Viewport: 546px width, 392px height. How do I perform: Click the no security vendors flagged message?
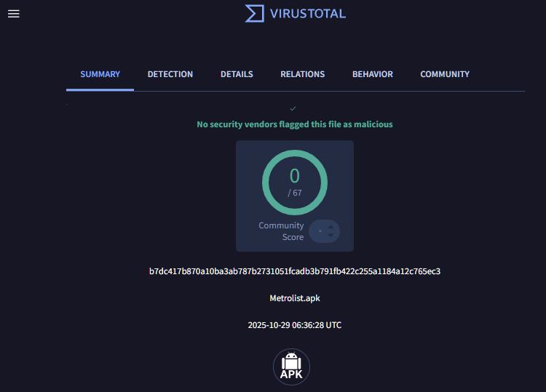coord(295,124)
